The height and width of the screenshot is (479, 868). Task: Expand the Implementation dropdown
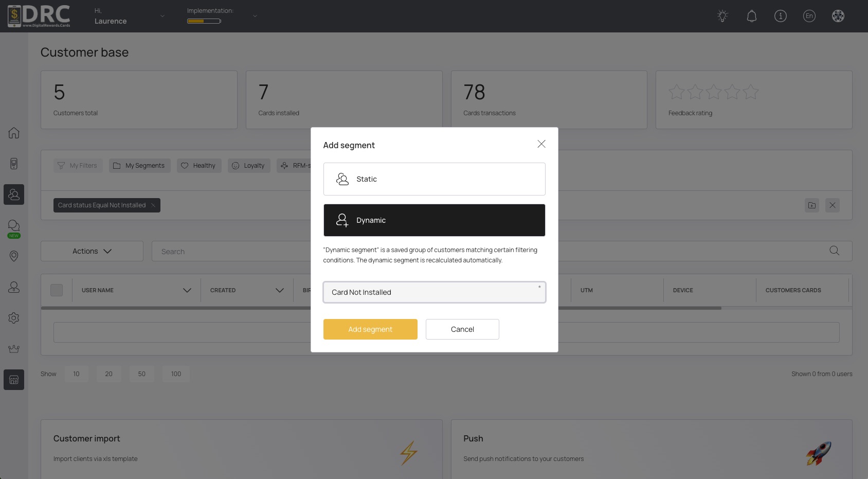click(x=255, y=16)
